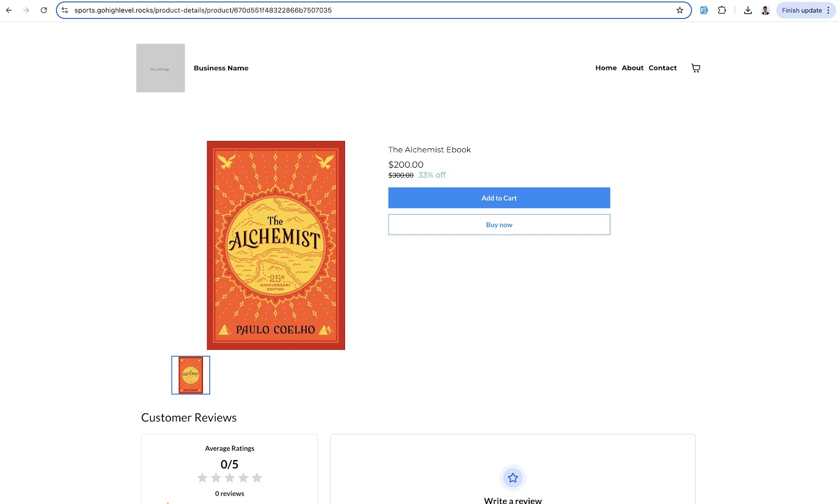Open the About nav link
This screenshot has height=504, width=839.
632,68
